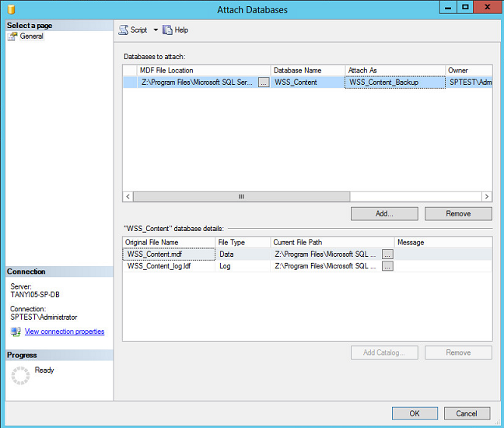Edit the Attach As WSS_Content_Backup field
Screen dimensions: 504x428
click(x=395, y=82)
